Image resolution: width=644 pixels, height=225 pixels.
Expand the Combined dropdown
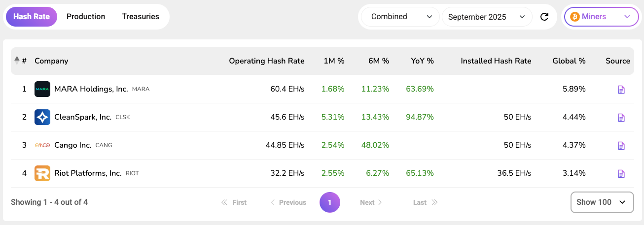coord(401,17)
